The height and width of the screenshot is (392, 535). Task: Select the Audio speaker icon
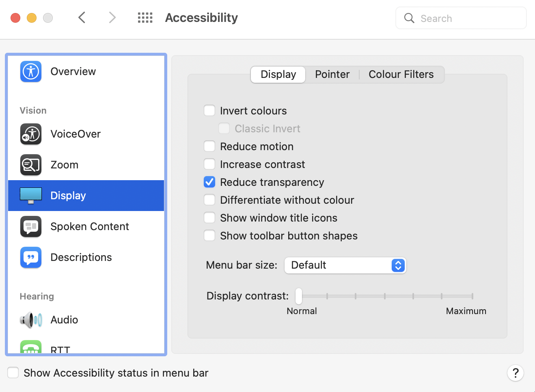(31, 320)
